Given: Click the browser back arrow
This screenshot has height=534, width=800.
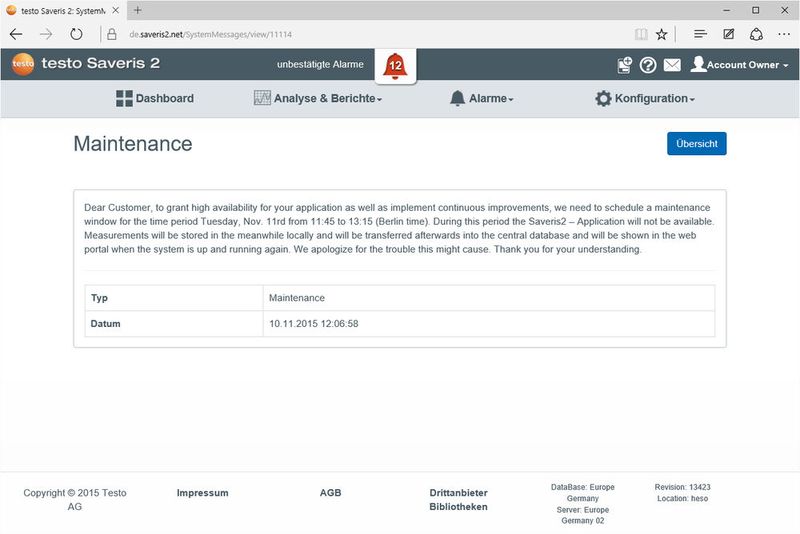Looking at the screenshot, I should click(16, 34).
